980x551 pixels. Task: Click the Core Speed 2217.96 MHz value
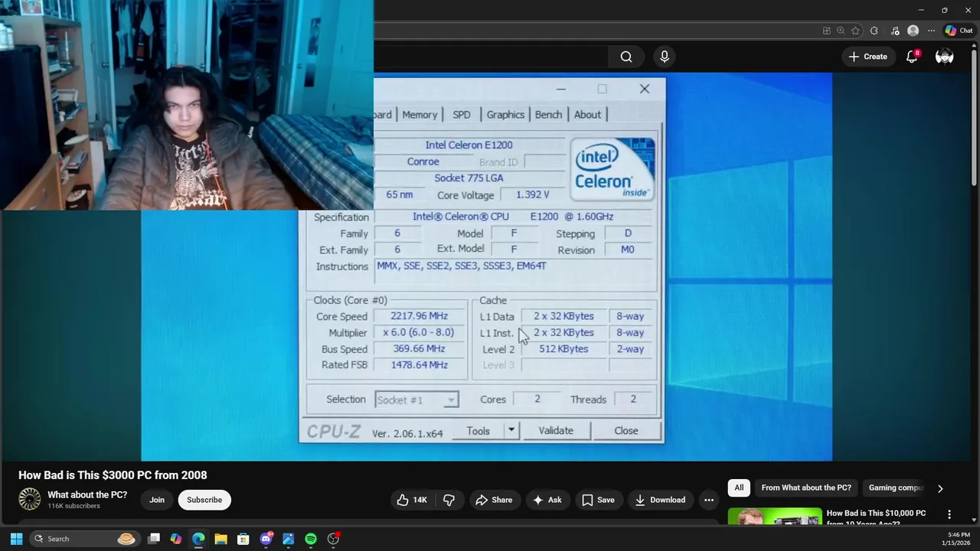(419, 316)
